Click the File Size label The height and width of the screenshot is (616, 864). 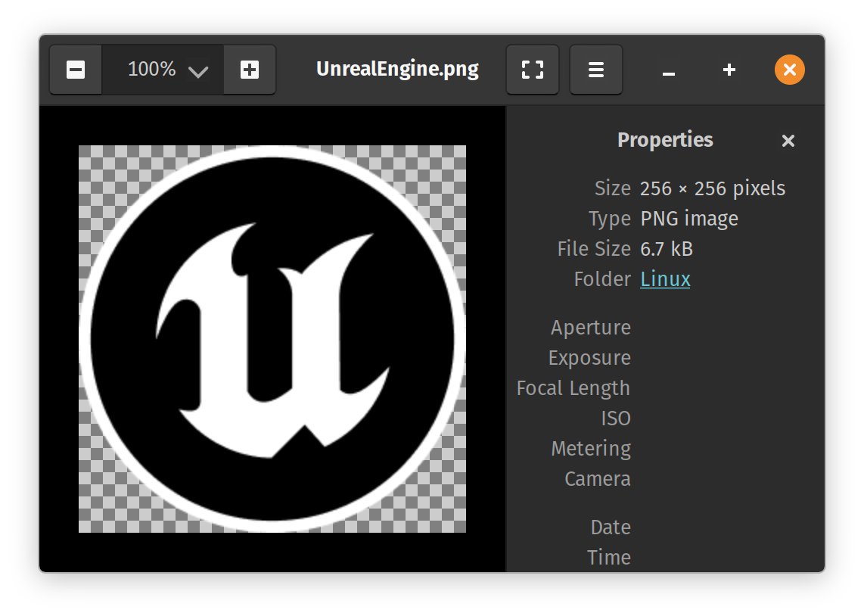[594, 249]
